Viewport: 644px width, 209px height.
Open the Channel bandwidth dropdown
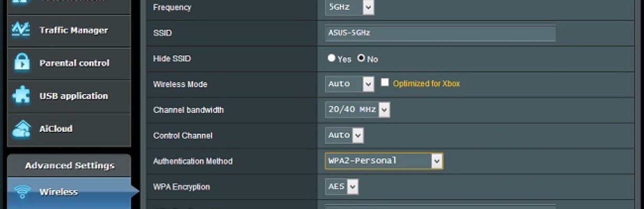pyautogui.click(x=358, y=109)
